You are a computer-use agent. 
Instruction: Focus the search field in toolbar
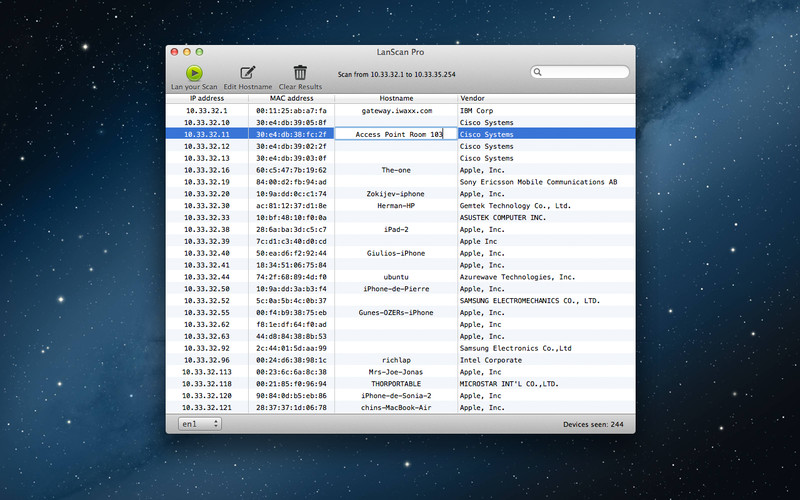580,72
